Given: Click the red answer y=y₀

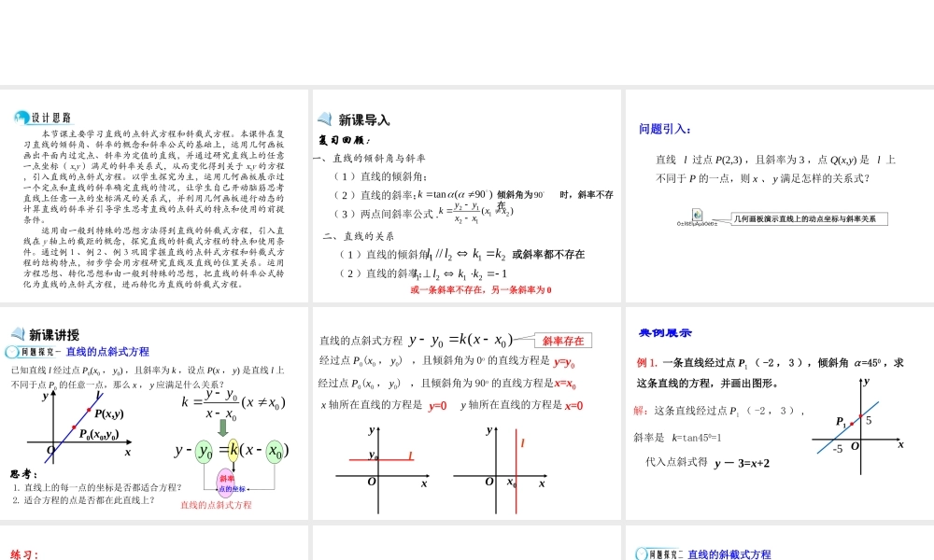Looking at the screenshot, I should click(564, 362).
